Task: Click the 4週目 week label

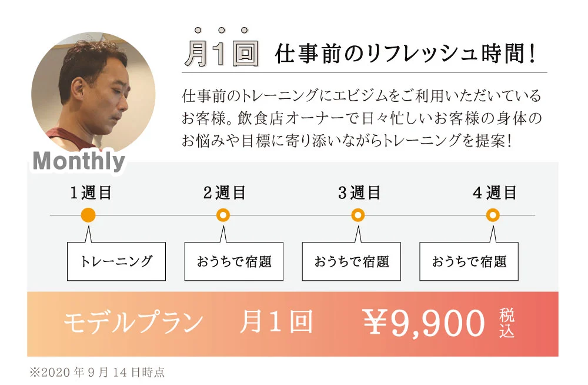Action: [x=495, y=192]
